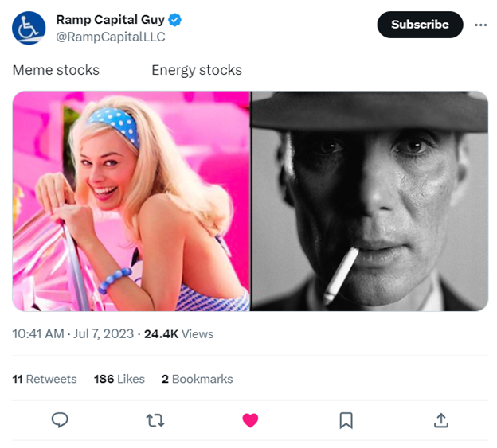Open the 2 Bookmarks count
This screenshot has height=448, width=497.
tap(198, 379)
